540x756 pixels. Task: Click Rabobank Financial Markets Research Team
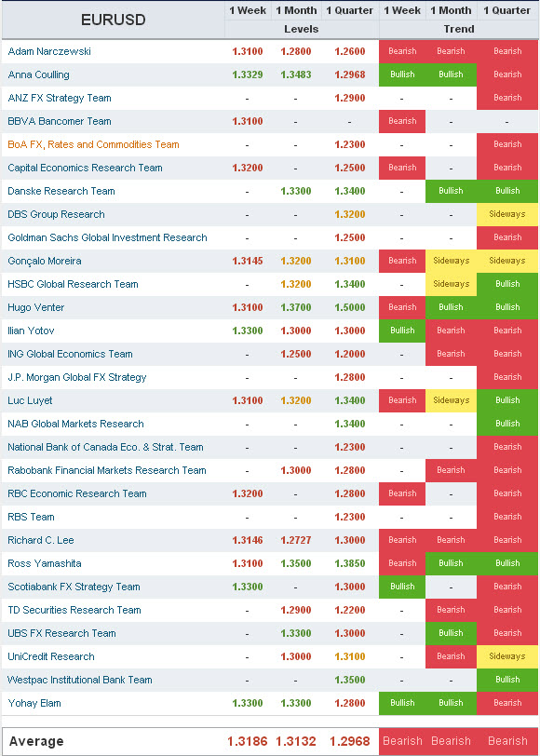(x=106, y=470)
